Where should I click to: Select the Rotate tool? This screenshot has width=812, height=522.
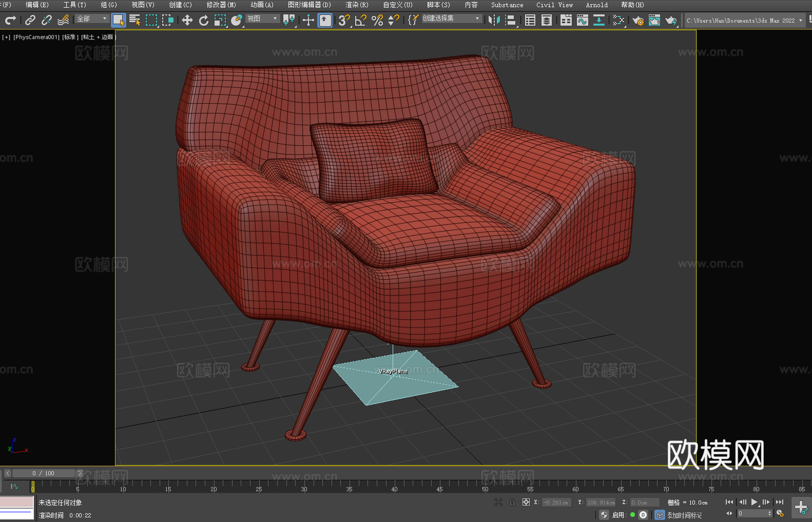tap(204, 21)
